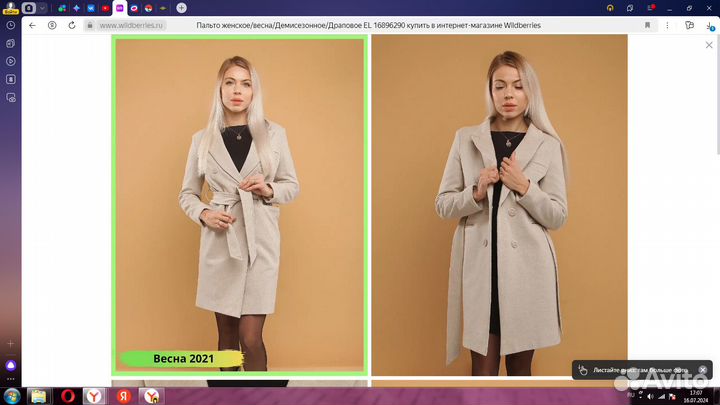
Task: Switch to the red and white ball tab
Action: click(x=148, y=8)
